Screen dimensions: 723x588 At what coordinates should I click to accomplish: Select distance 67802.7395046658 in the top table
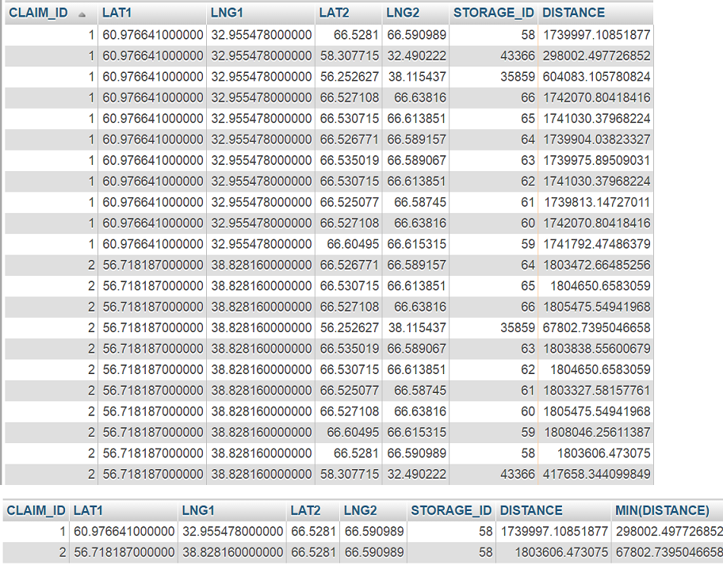click(596, 327)
